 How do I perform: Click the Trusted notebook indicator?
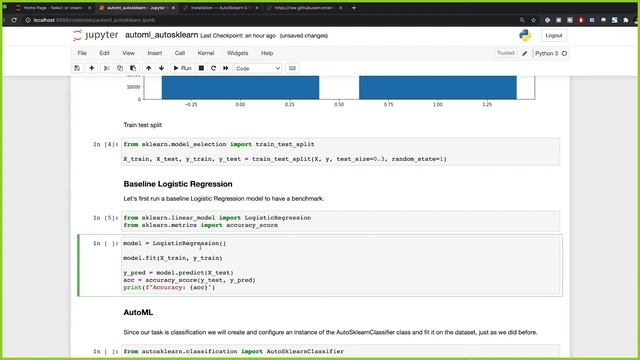tap(505, 53)
